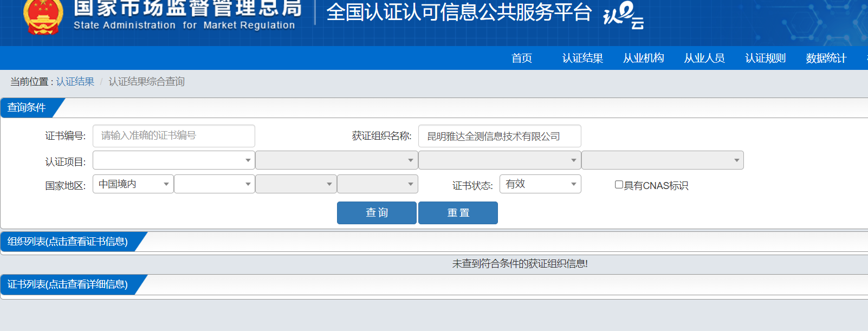The width and height of the screenshot is (868, 331).
Task: Open the first 认证项目 dropdown
Action: coord(174,160)
